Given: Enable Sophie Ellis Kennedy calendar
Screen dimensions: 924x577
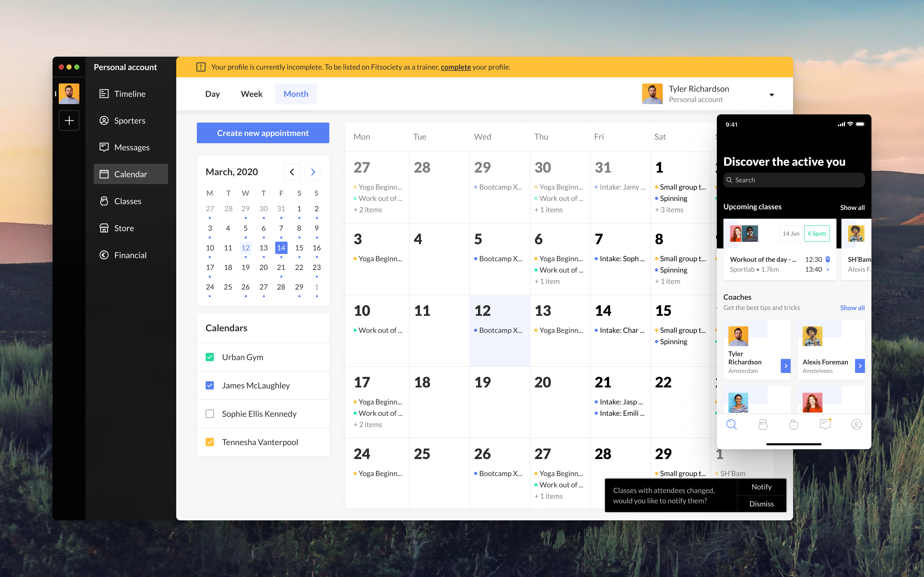Looking at the screenshot, I should pos(209,414).
